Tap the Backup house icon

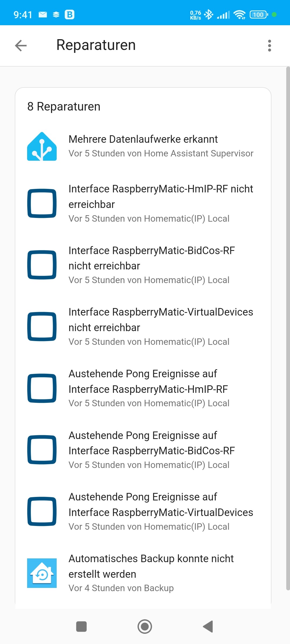point(42,573)
